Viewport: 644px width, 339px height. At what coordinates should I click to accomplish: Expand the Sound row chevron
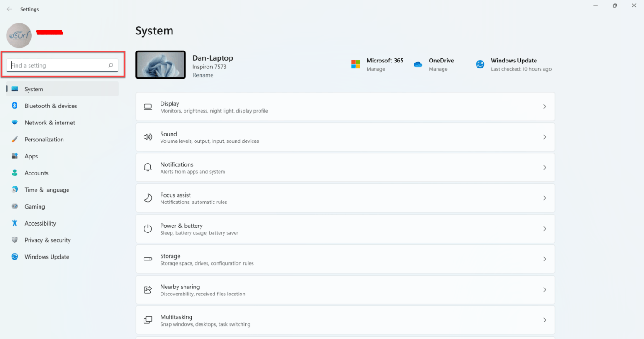545,137
